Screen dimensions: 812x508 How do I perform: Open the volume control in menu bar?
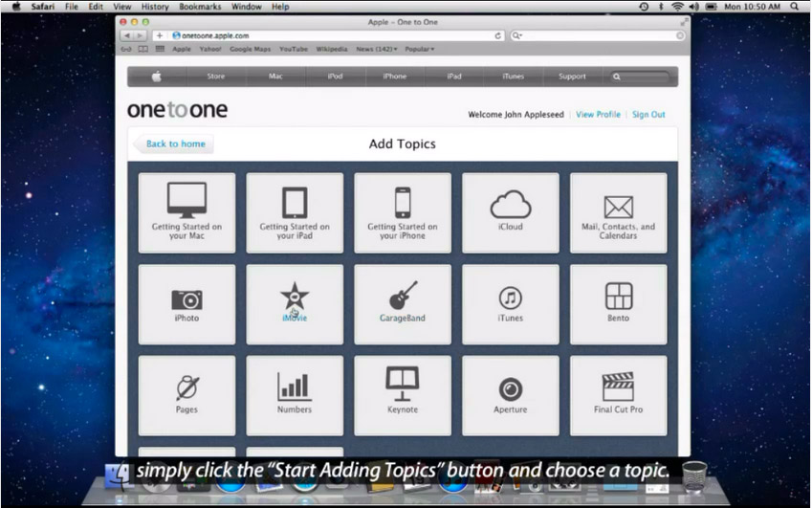click(x=694, y=7)
